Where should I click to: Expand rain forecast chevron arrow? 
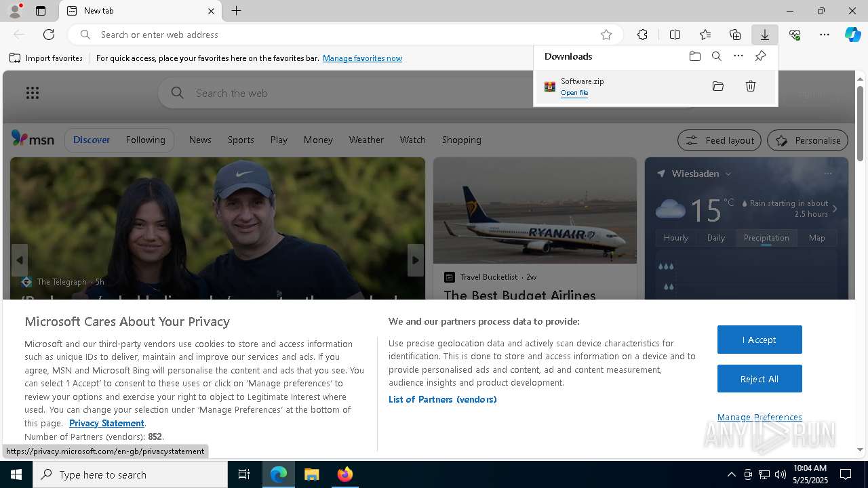click(x=835, y=209)
